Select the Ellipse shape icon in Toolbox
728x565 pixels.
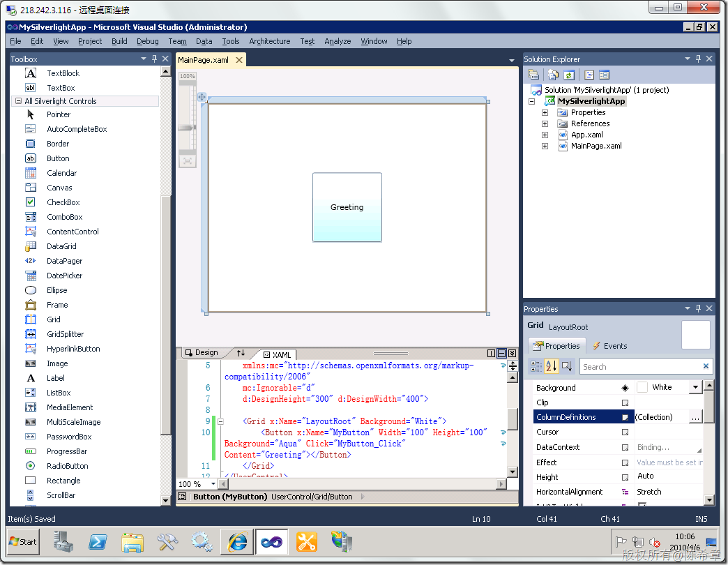[31, 290]
